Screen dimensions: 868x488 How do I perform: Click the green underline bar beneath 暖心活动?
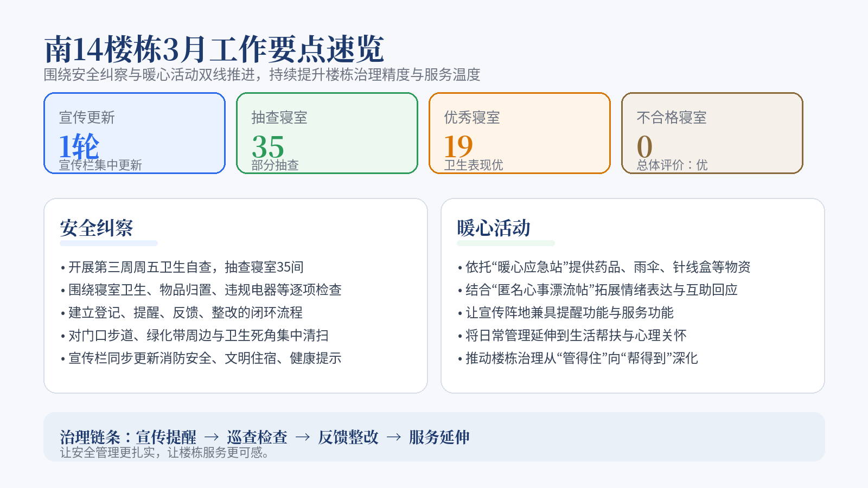coord(506,243)
